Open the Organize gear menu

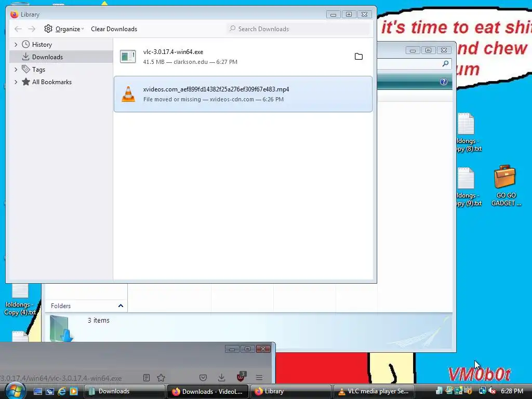coord(64,29)
